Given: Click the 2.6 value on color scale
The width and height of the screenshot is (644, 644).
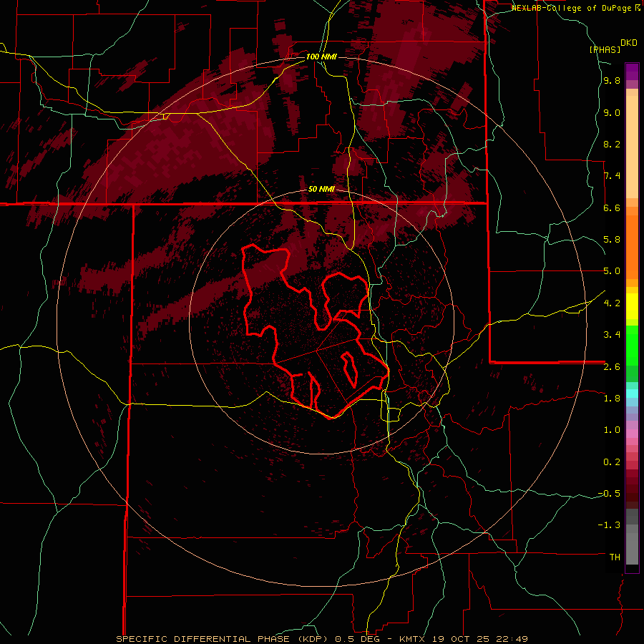Looking at the screenshot, I should (612, 367).
